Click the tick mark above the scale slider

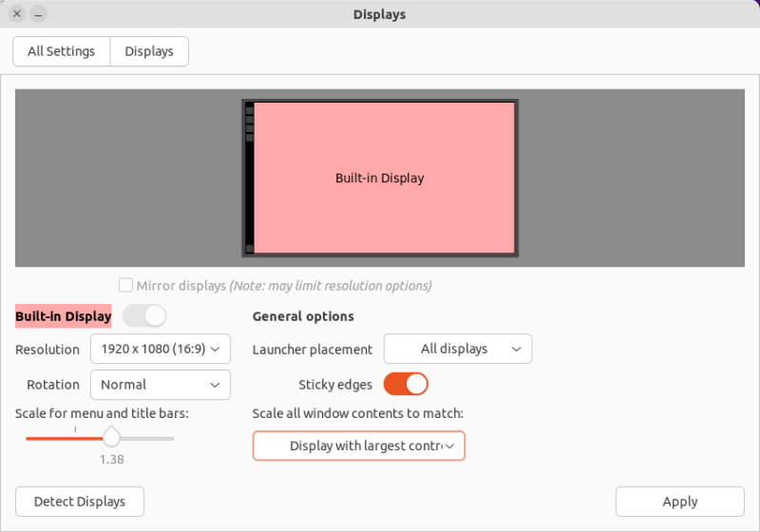[75, 429]
